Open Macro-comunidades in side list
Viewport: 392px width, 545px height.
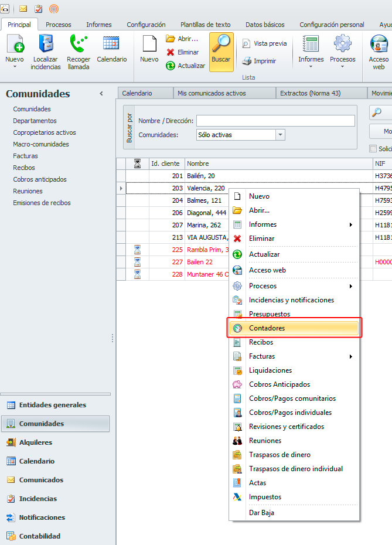(x=41, y=144)
